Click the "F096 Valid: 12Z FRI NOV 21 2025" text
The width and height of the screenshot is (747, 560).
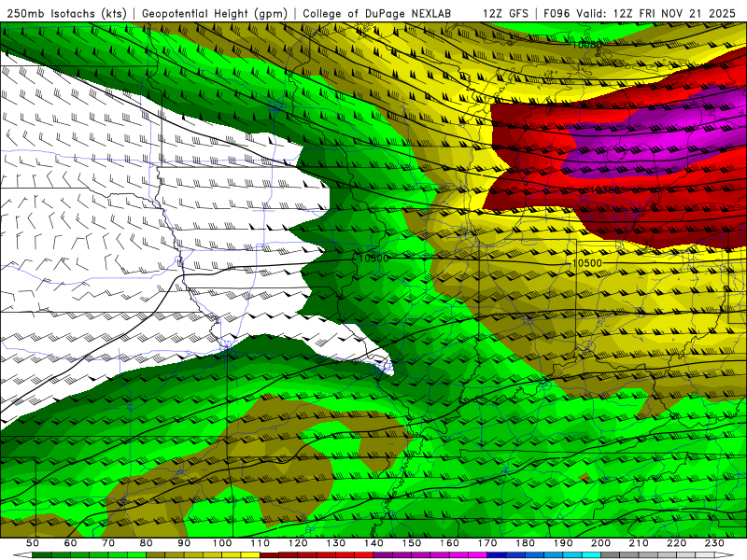coord(640,13)
